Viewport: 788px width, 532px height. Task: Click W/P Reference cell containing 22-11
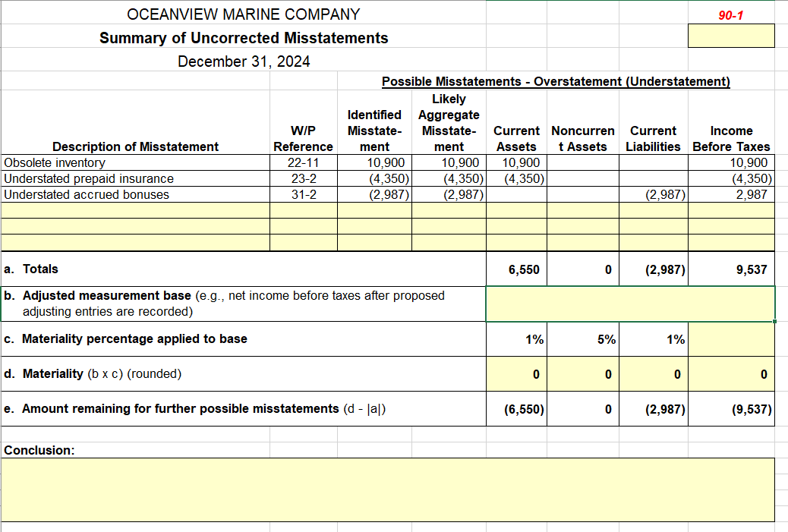[303, 162]
